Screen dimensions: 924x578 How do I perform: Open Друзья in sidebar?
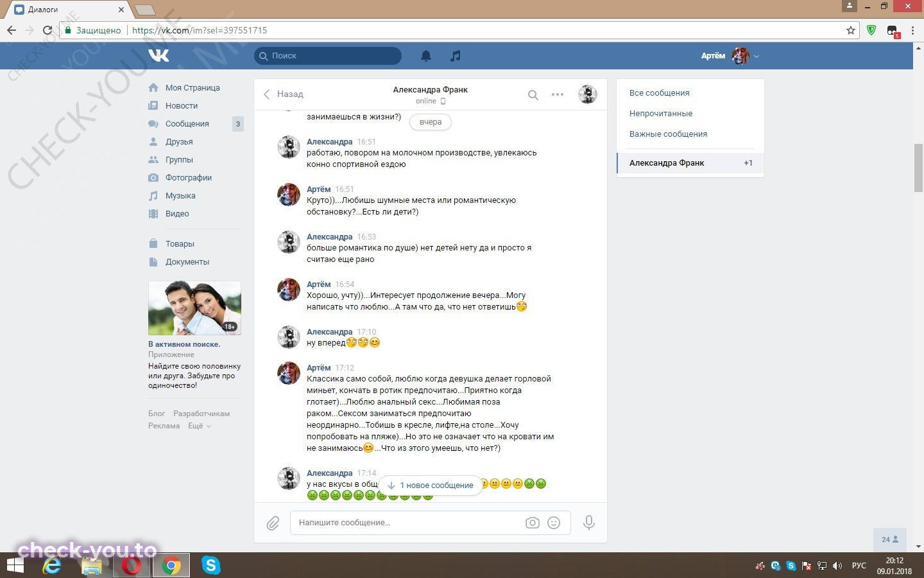(179, 142)
